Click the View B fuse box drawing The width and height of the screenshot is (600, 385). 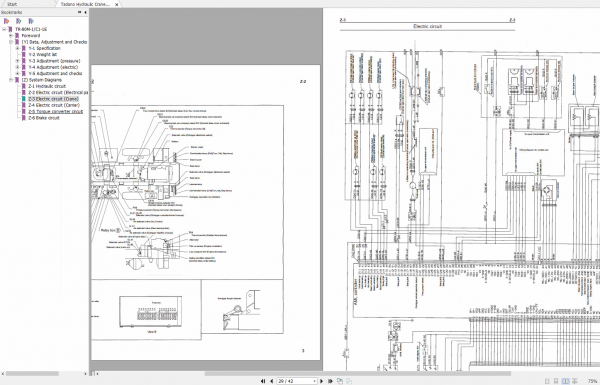(150, 312)
